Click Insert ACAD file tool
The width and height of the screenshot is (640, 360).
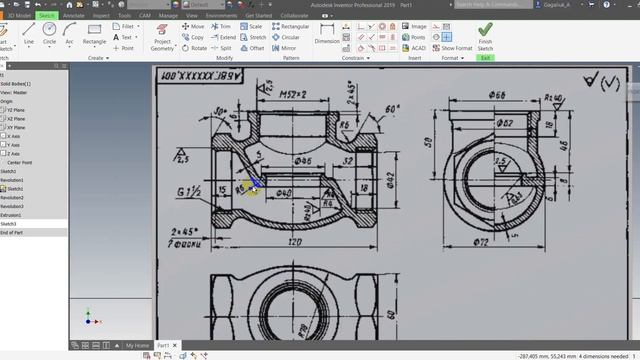414,48
